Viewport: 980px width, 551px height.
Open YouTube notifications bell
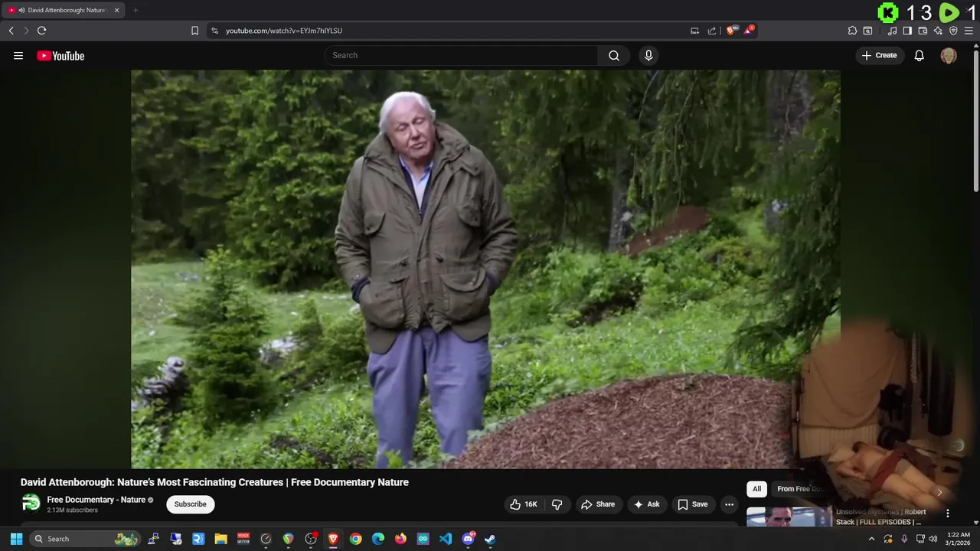point(920,55)
